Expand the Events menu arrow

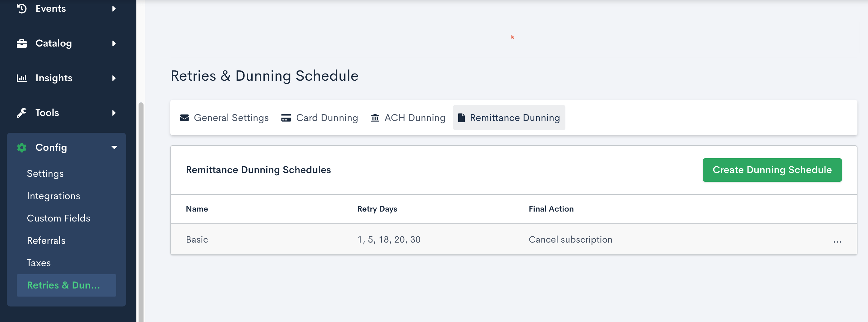tap(114, 8)
